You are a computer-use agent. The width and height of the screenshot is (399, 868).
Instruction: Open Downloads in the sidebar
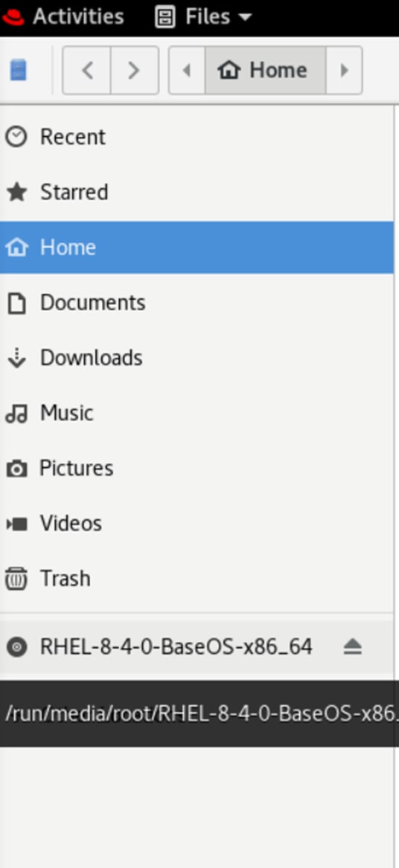point(197,359)
